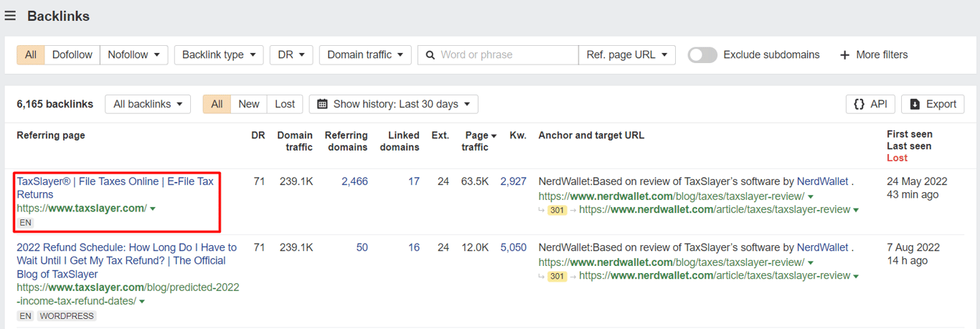Click the calendar icon in Show history

(x=323, y=105)
